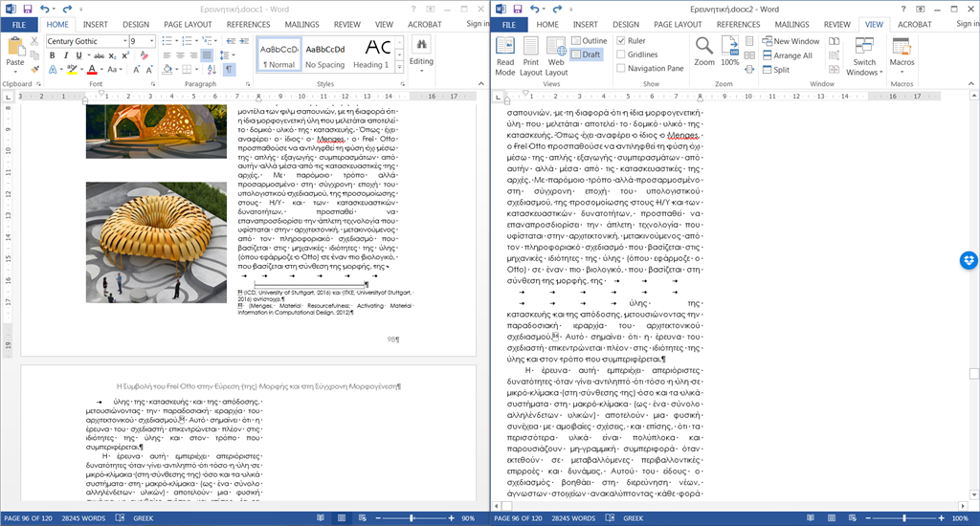Click the Split button
The image size is (980, 526).
click(x=776, y=70)
